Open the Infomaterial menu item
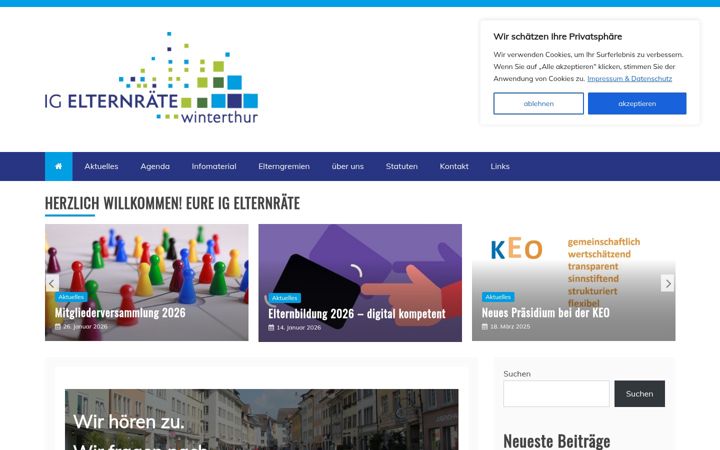This screenshot has height=450, width=720. tap(214, 166)
